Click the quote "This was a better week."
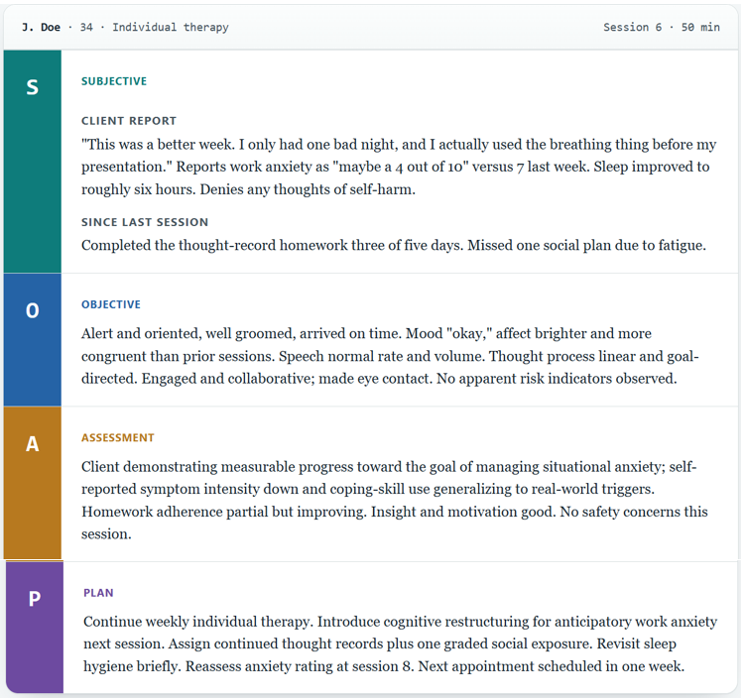Viewport: 746px width, 700px height. (158, 144)
